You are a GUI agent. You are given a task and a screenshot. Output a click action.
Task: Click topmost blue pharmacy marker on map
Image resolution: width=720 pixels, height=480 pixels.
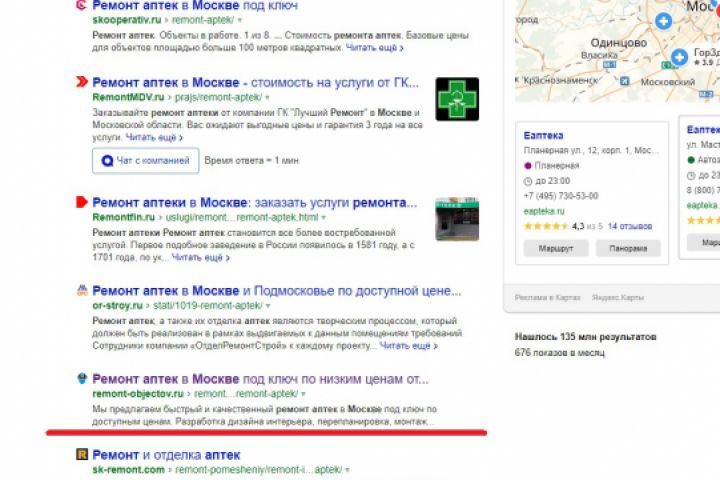(663, 21)
